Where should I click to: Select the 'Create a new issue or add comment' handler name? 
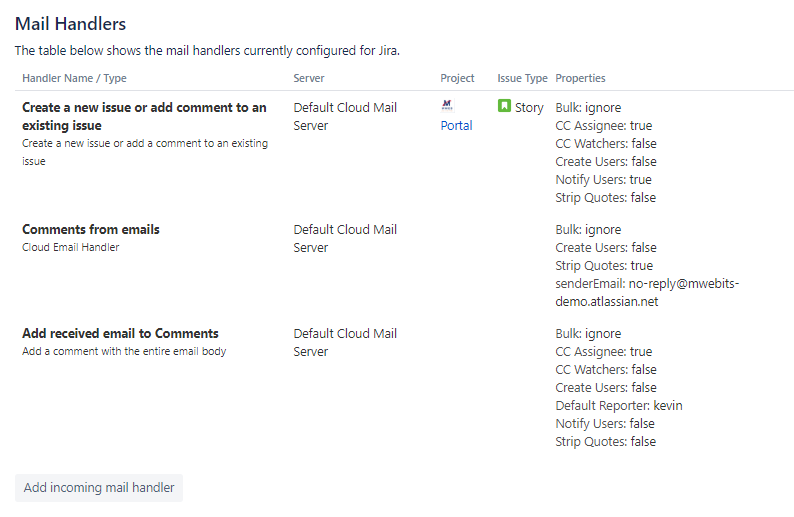pos(144,116)
